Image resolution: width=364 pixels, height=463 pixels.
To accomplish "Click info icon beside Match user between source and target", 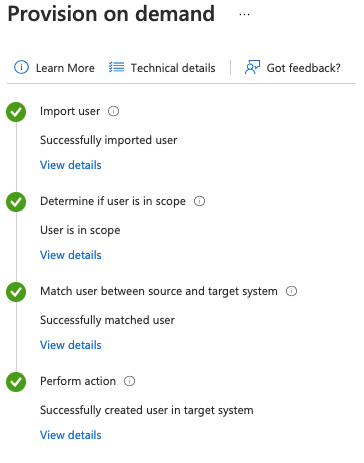I will pyautogui.click(x=291, y=291).
